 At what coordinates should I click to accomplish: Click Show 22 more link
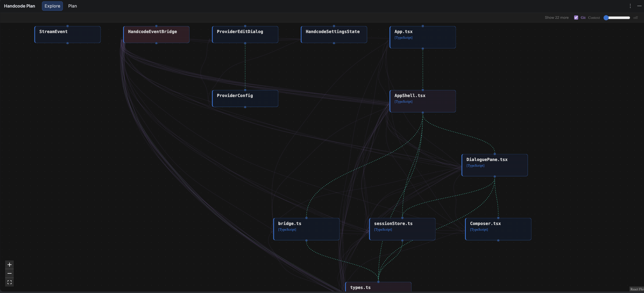[x=557, y=17]
